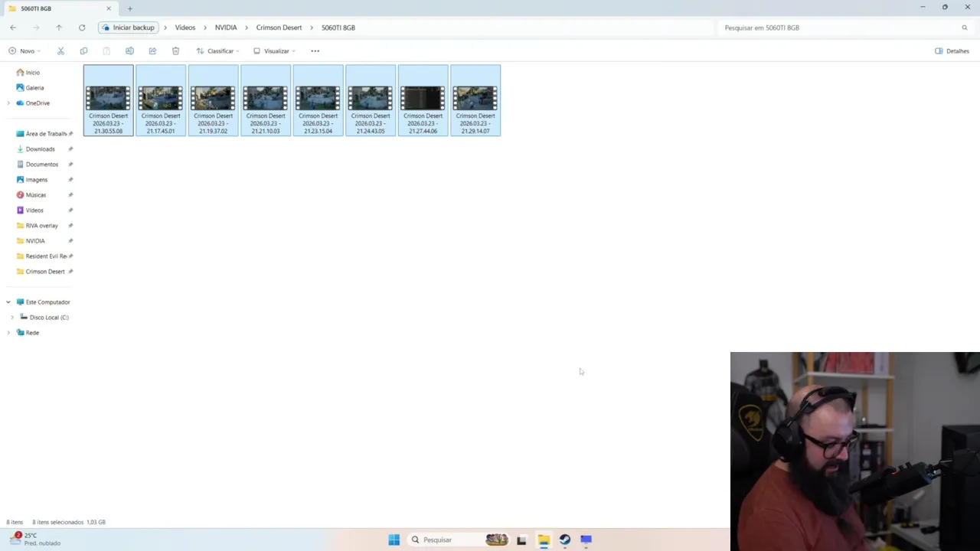The height and width of the screenshot is (551, 980).
Task: Go up one folder level arrow
Action: [59, 28]
